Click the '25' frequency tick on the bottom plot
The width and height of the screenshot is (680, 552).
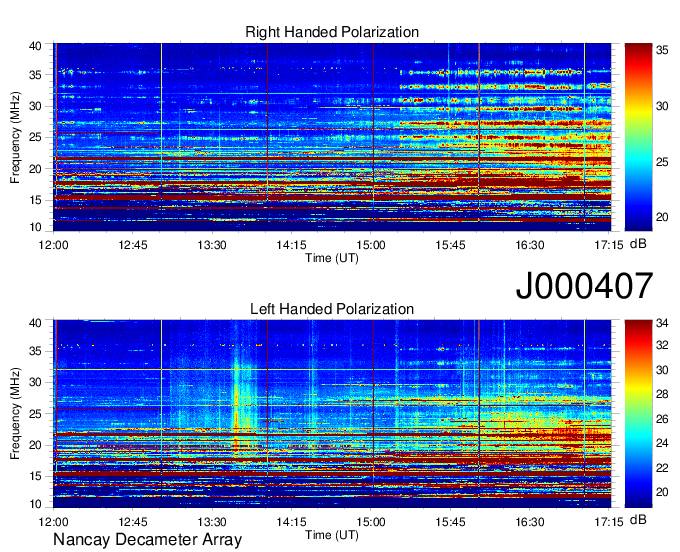[35, 414]
